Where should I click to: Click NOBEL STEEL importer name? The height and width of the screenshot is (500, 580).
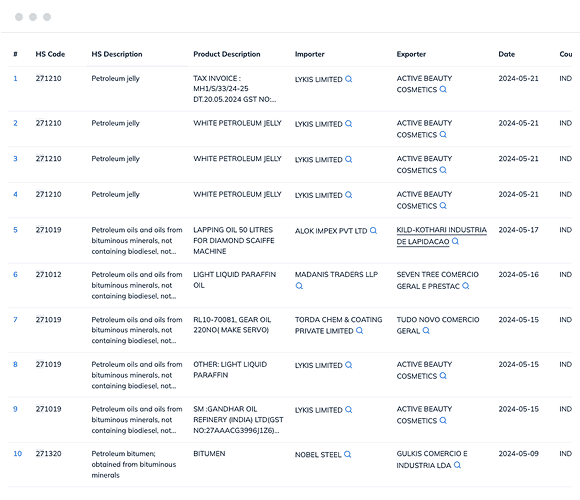pyautogui.click(x=318, y=455)
